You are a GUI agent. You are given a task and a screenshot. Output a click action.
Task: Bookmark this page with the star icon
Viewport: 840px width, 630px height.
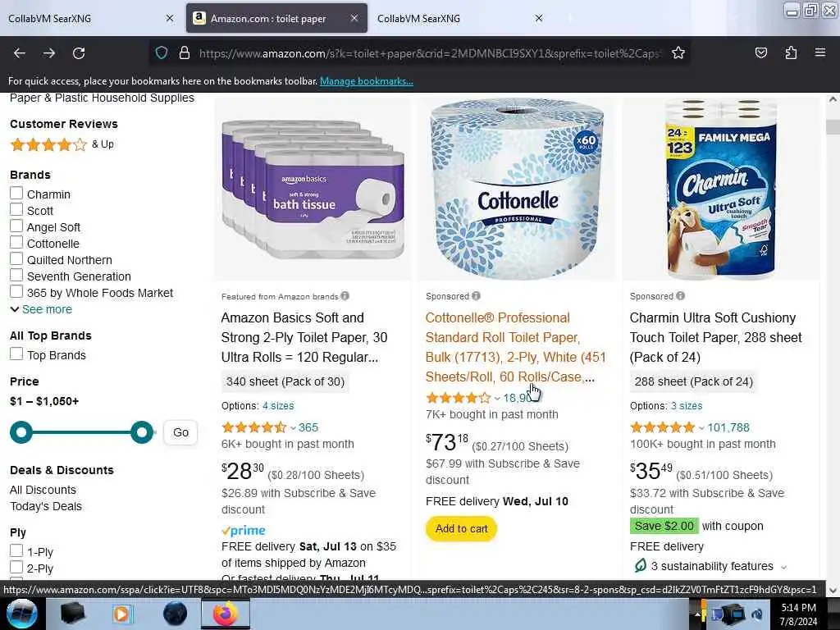(x=678, y=53)
